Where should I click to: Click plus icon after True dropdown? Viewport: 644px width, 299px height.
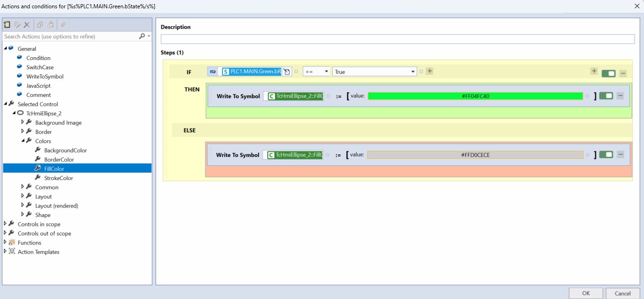click(x=429, y=71)
